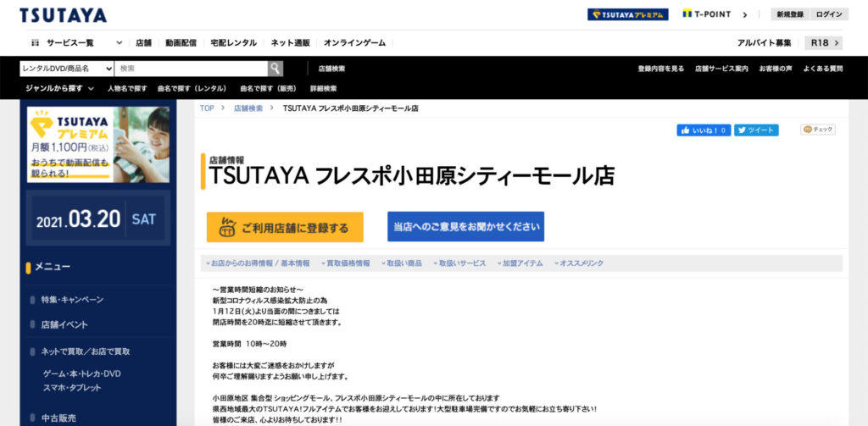Screen dimensions: 868x426
Task: Click the R18 button
Action: click(x=824, y=42)
